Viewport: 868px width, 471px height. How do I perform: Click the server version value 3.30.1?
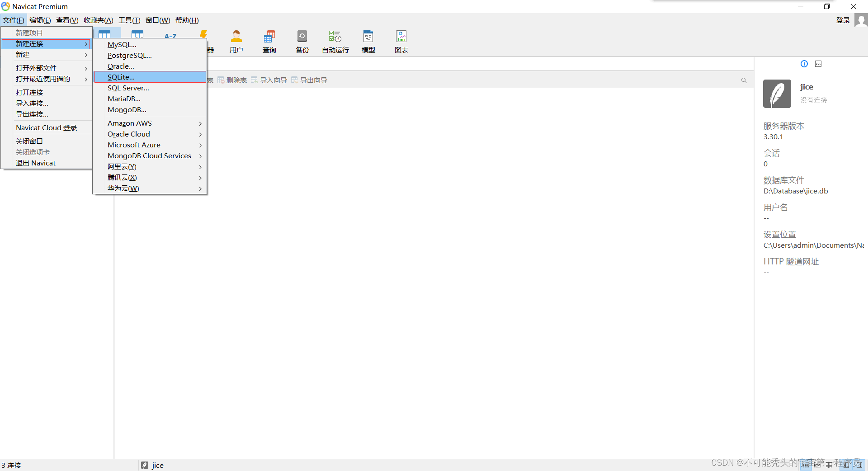click(x=773, y=137)
